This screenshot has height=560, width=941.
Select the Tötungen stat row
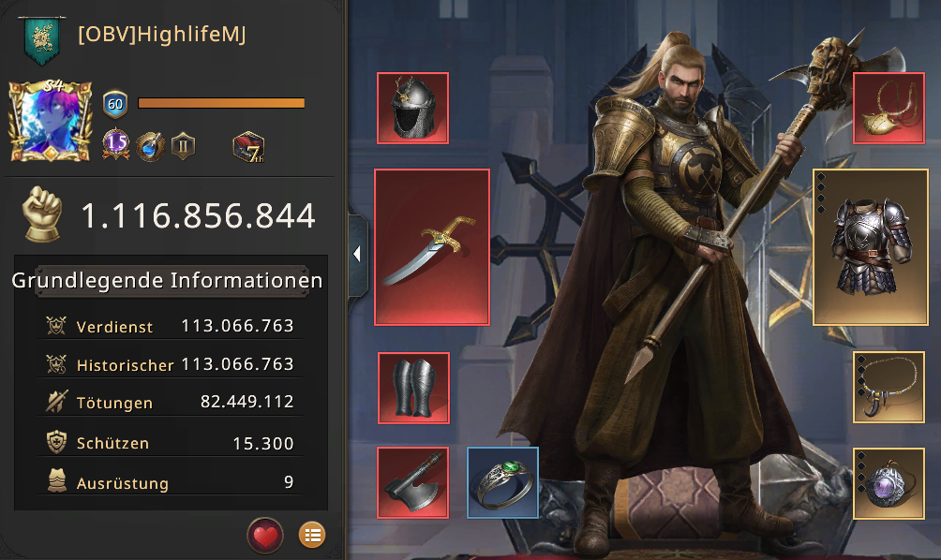171,402
